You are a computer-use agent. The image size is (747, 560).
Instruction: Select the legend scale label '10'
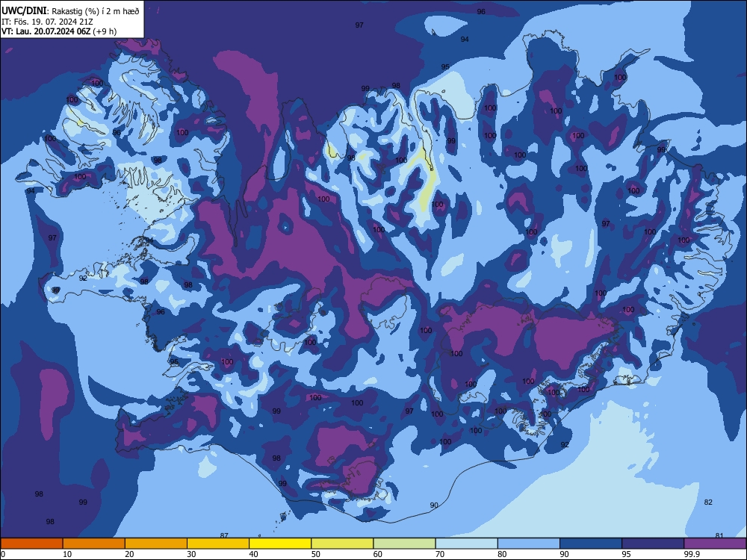[x=67, y=554]
